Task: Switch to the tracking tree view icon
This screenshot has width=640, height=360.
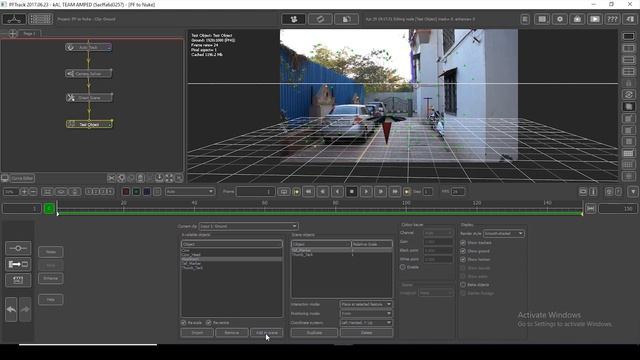Action: coord(14,19)
